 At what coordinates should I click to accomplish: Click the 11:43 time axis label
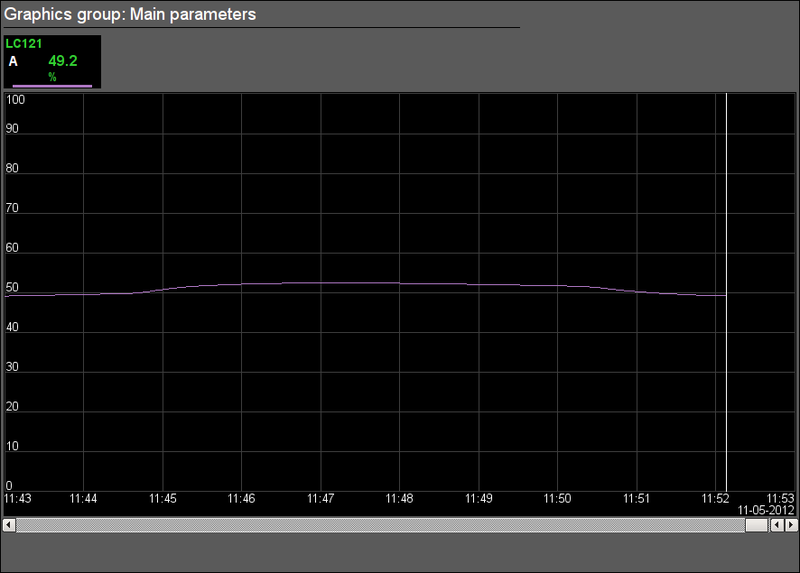[18, 499]
